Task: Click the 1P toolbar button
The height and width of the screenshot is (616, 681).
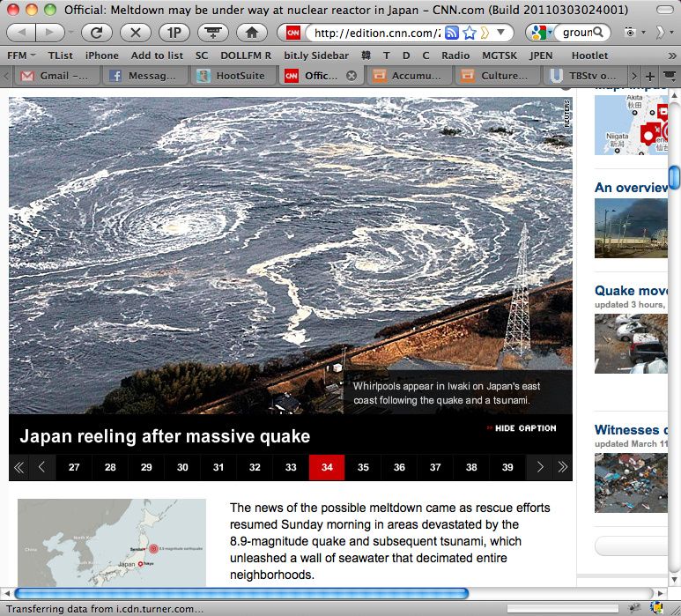Action: tap(174, 33)
